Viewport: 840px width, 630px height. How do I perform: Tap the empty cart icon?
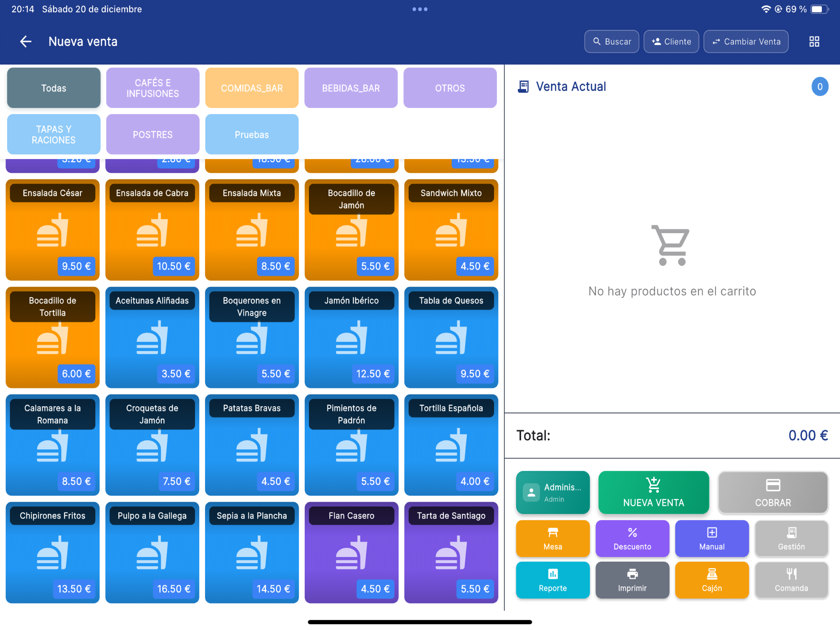point(671,245)
